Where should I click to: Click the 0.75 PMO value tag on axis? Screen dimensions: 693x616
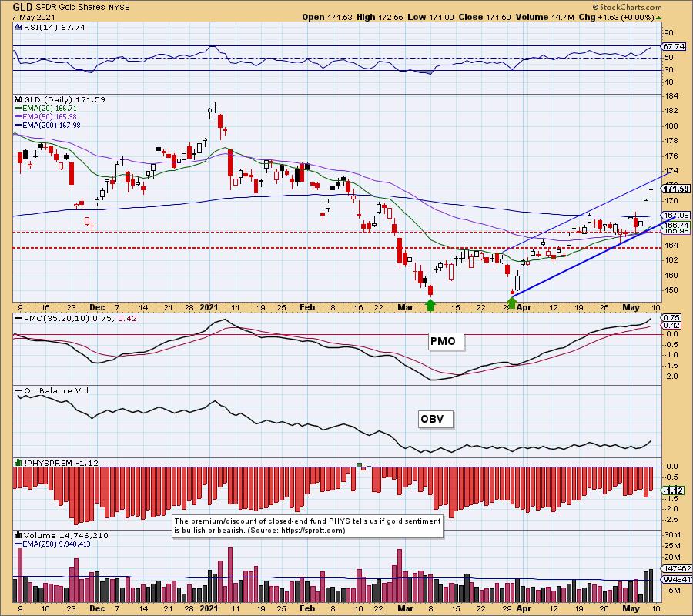(671, 318)
